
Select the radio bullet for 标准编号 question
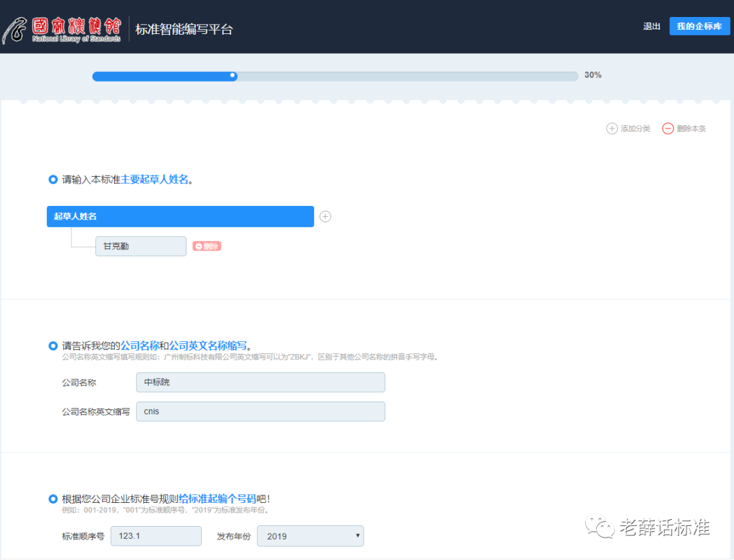[x=53, y=499]
